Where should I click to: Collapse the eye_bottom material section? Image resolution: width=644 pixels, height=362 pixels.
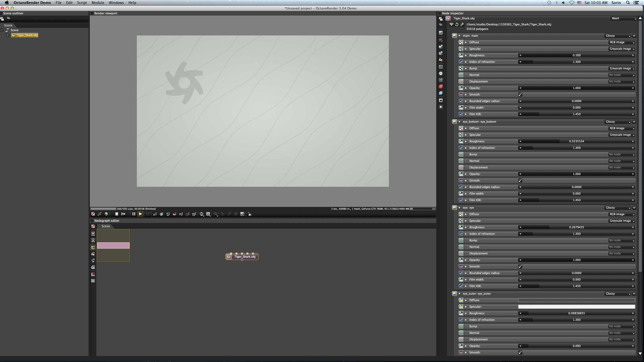(459, 122)
